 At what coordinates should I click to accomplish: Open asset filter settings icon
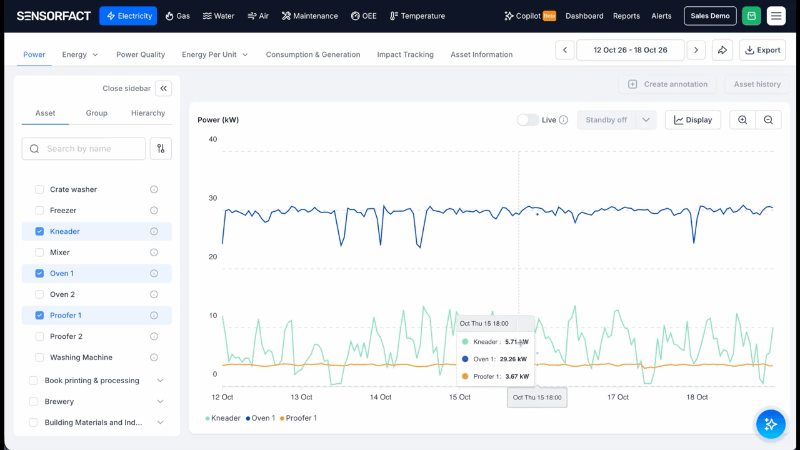[161, 148]
